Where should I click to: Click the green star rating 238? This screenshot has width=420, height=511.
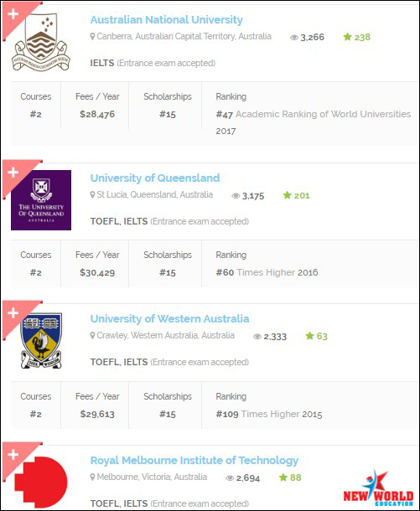[x=357, y=37]
